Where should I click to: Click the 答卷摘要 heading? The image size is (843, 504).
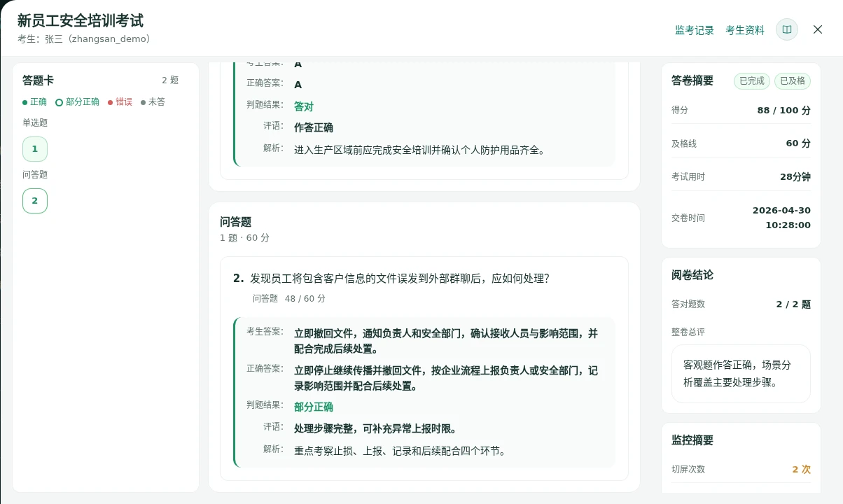[x=692, y=80]
